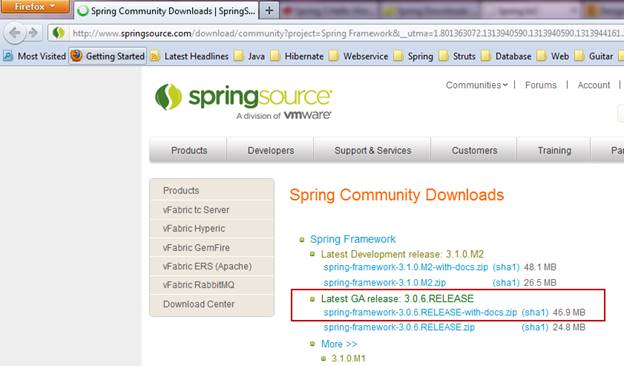Screen dimensions: 624x366
Task: Download spring-framework-3.0.6.RELEASE-with-docs.zip
Action: 420,312
